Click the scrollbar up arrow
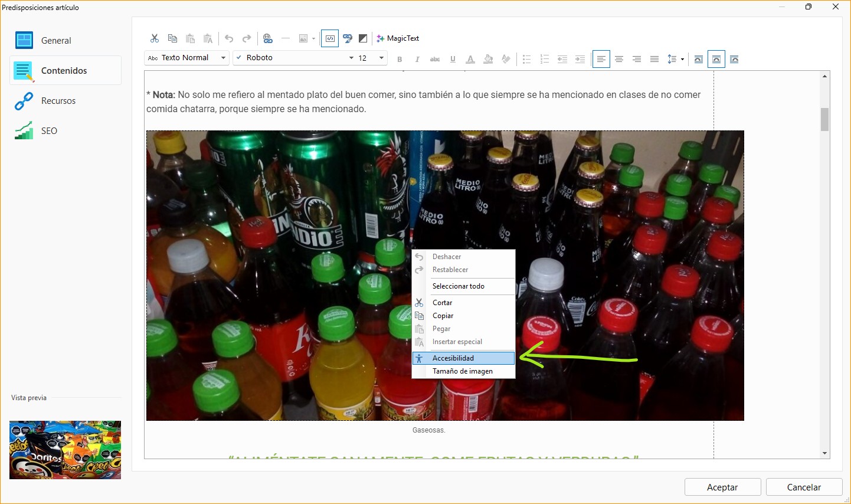The width and height of the screenshot is (851, 504). click(824, 76)
